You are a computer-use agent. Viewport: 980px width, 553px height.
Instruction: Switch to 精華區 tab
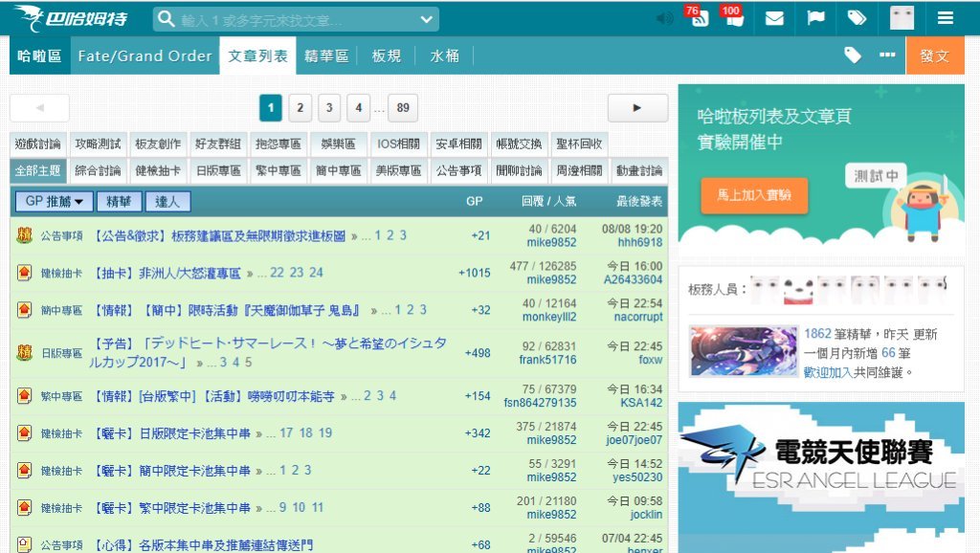tap(326, 55)
